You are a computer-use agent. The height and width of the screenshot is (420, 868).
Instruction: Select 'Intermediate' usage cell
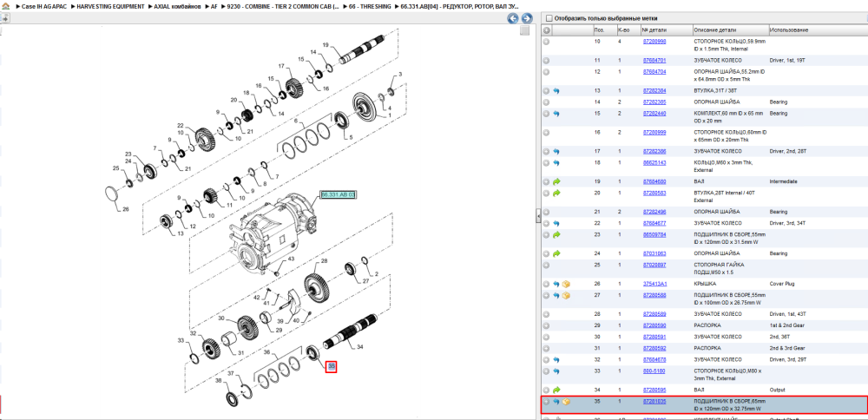point(783,181)
